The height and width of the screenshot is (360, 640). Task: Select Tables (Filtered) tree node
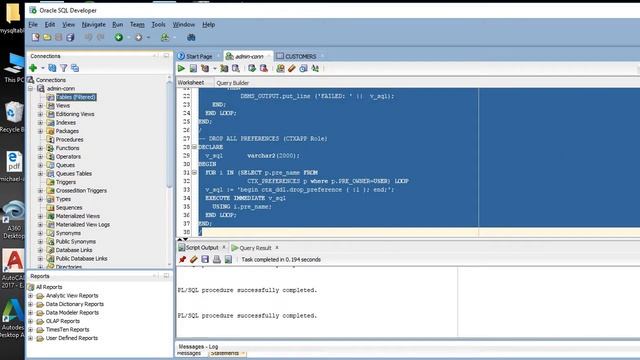pos(76,97)
